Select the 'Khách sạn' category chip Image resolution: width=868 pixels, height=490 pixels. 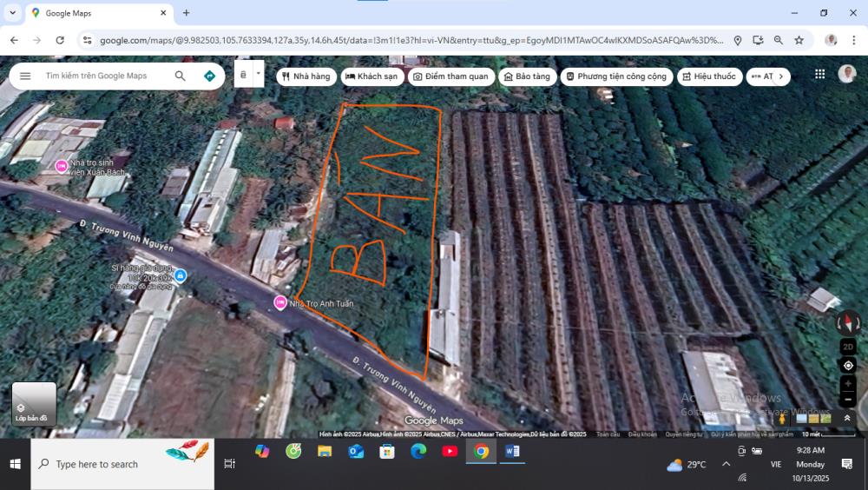click(372, 76)
